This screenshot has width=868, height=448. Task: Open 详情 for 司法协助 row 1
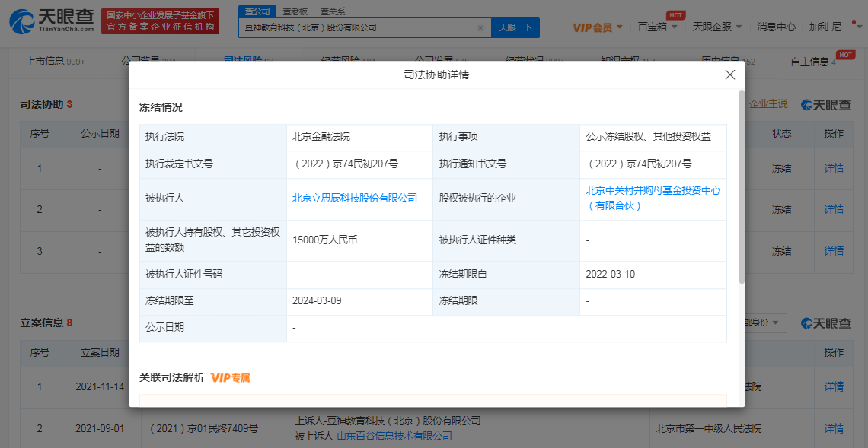point(834,168)
